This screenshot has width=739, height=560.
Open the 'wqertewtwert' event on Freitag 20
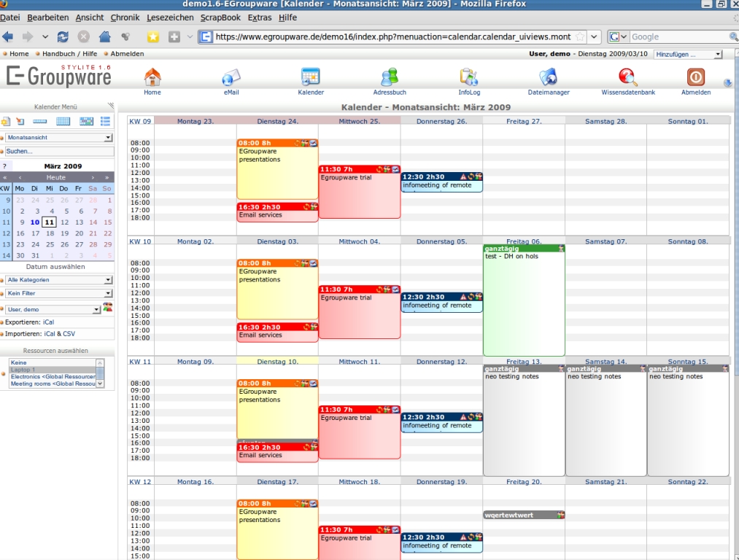pos(524,516)
